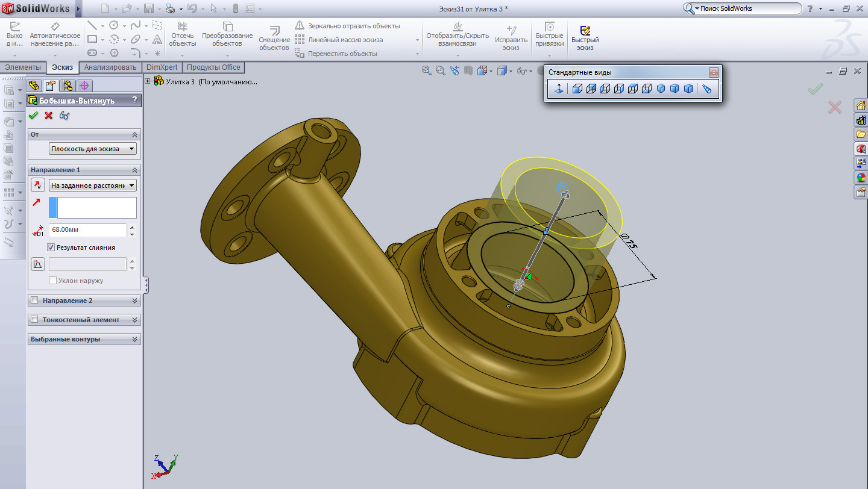868x489 pixels.
Task: Click View Selector icon at right of Стандартные виды
Action: pyautogui.click(x=707, y=89)
